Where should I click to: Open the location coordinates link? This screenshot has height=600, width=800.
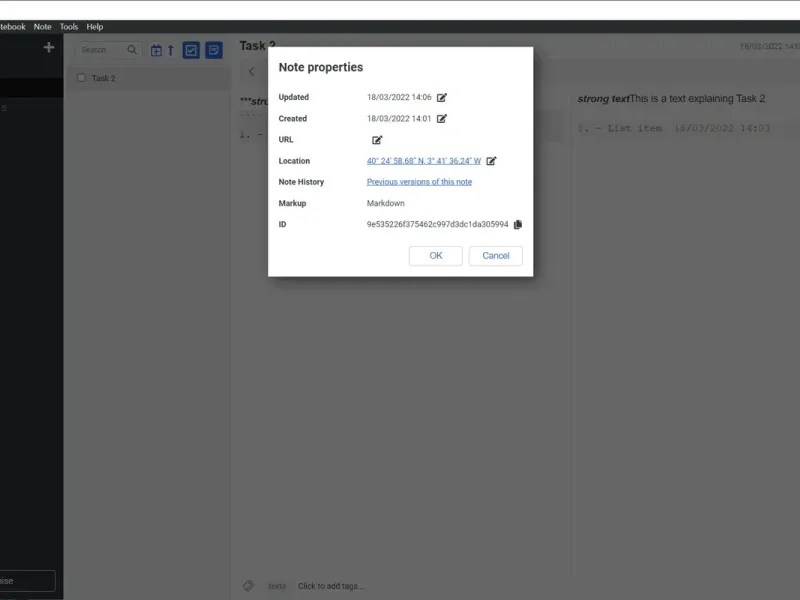click(x=423, y=161)
